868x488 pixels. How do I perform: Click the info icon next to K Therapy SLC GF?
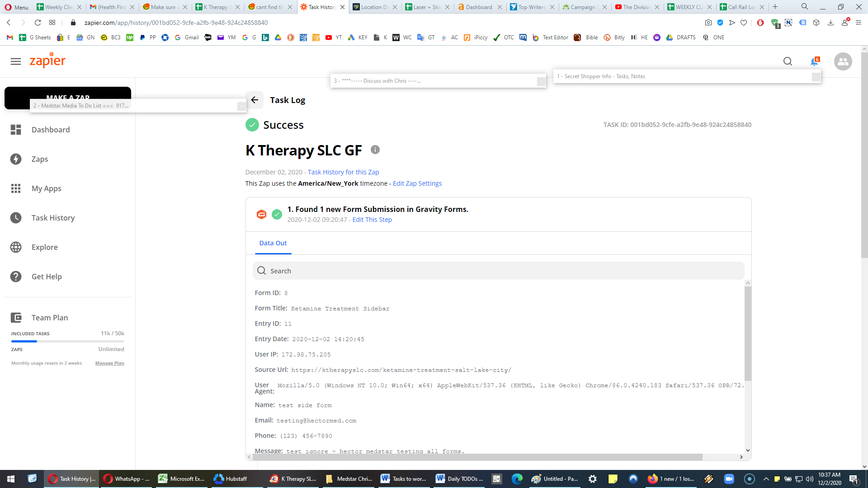click(x=375, y=150)
